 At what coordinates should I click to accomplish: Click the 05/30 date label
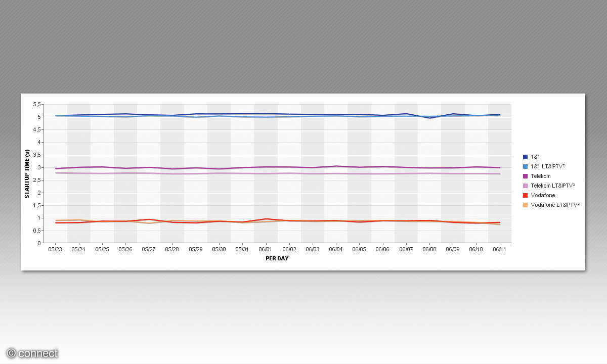coord(219,249)
